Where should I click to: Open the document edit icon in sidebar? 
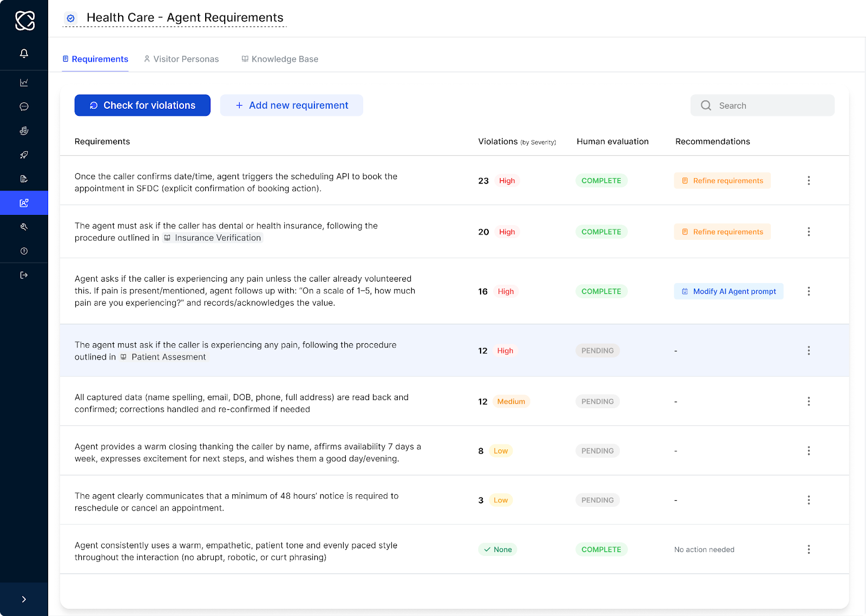24,179
